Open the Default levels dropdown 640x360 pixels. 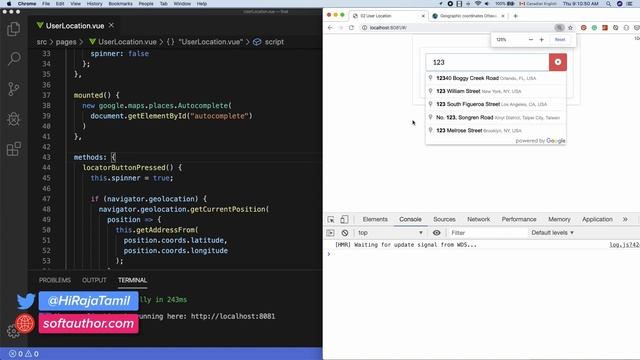coord(552,233)
